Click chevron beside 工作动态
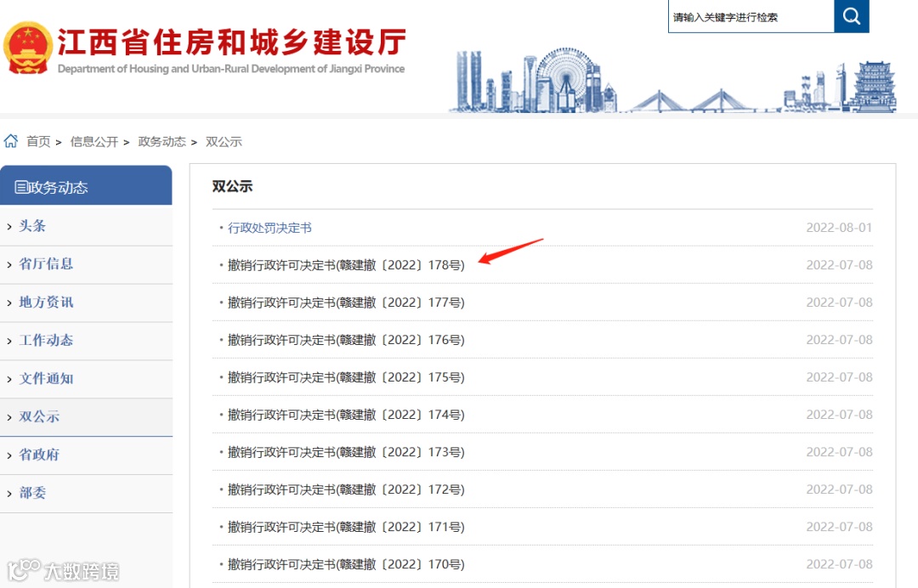 [x=8, y=341]
